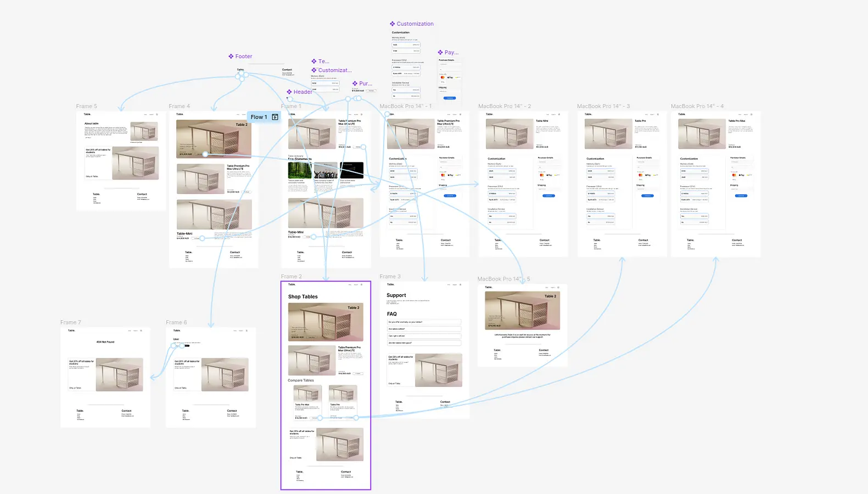The height and width of the screenshot is (494, 868).
Task: Expand 'Do you offer warranty' FAQ row in Frame 3
Action: point(424,322)
